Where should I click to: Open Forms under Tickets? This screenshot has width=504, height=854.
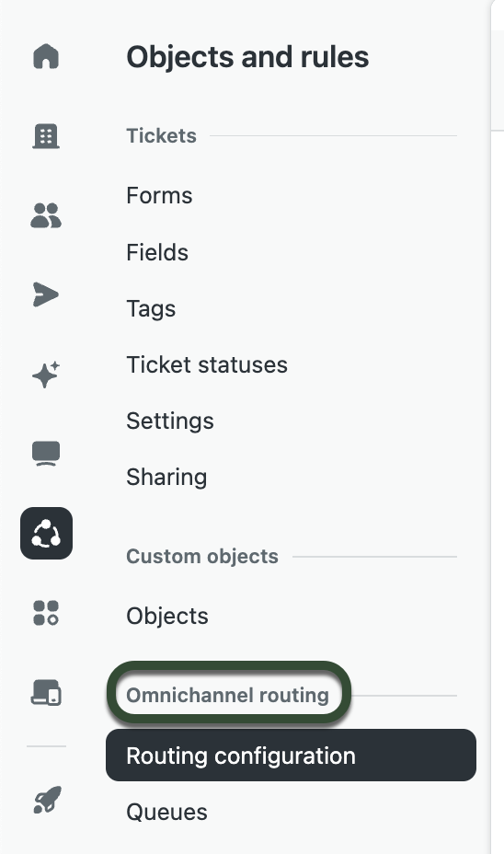click(x=159, y=195)
